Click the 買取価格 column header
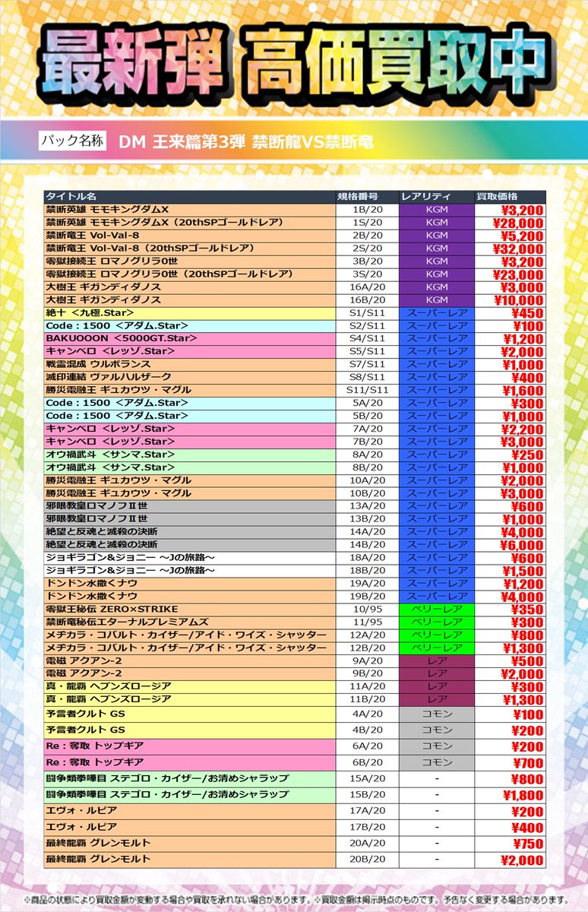 pos(510,196)
